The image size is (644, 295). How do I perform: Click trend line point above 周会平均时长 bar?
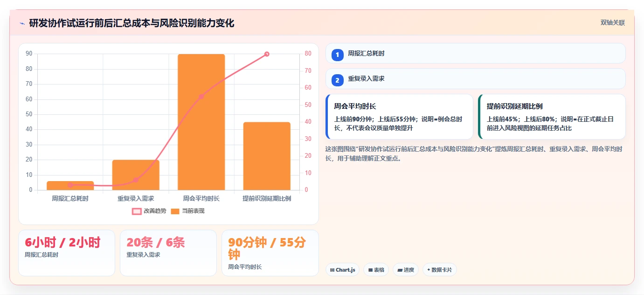[201, 97]
